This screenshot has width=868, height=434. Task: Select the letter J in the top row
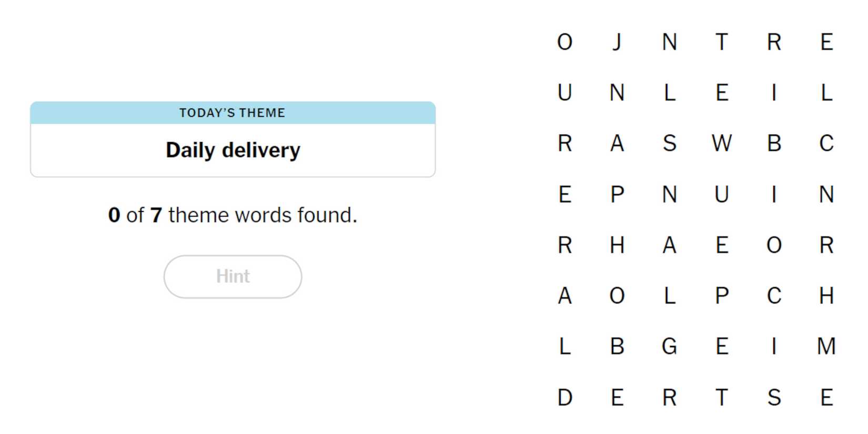[617, 42]
